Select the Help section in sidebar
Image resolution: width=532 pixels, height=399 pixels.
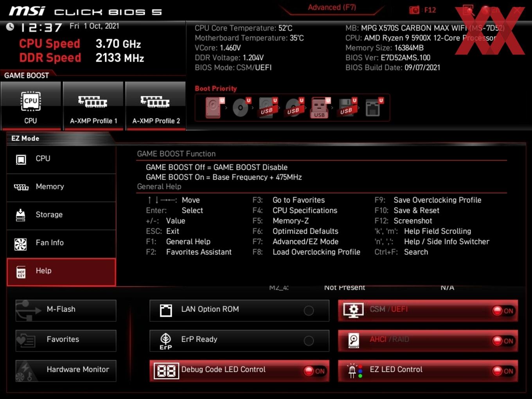pyautogui.click(x=61, y=272)
